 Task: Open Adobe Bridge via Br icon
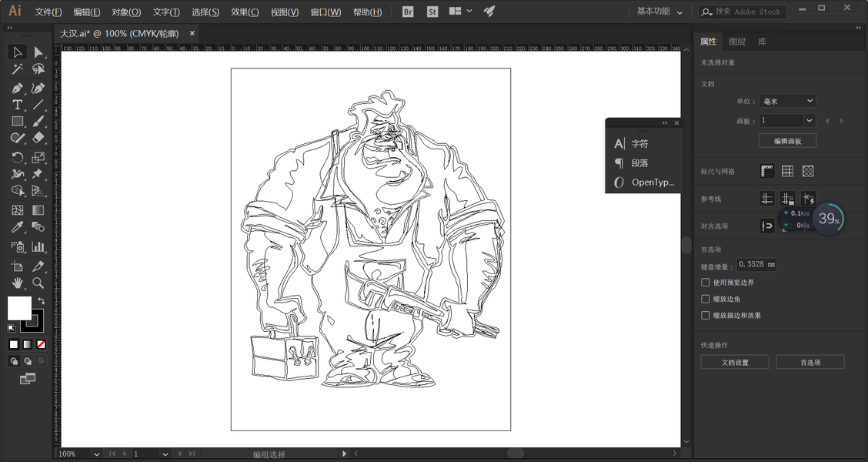(x=407, y=11)
